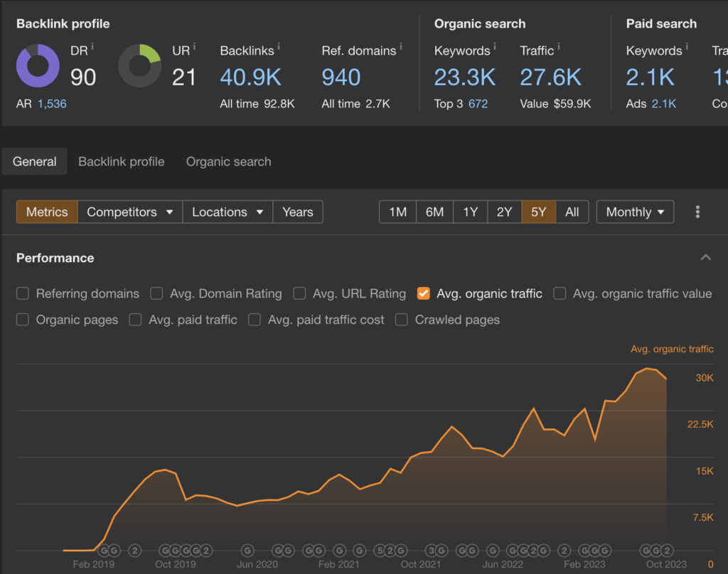Click the 27.6K organic traffic value
This screenshot has width=728, height=574.
click(551, 77)
